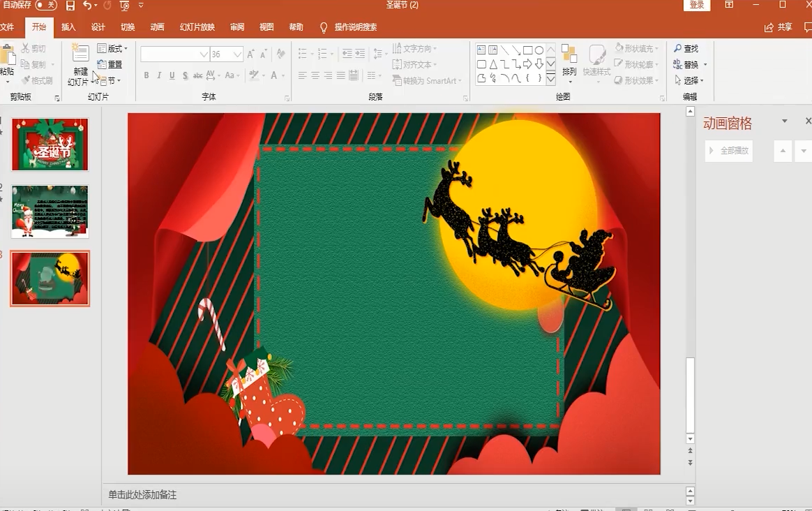Switch to the 插入 tab
This screenshot has width=812, height=511.
coord(68,27)
